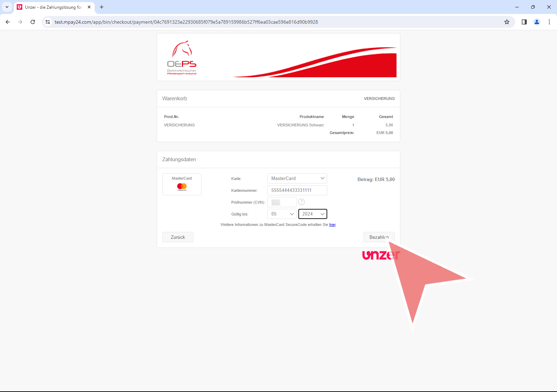Expand the expiry year 2024 dropdown
The width and height of the screenshot is (557, 392).
point(313,214)
